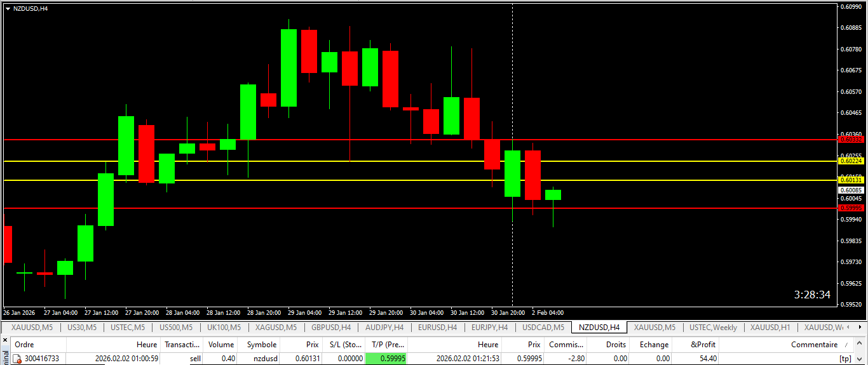Click the yellow 0.60224 price level label
868x365 pixels.
pyautogui.click(x=851, y=161)
